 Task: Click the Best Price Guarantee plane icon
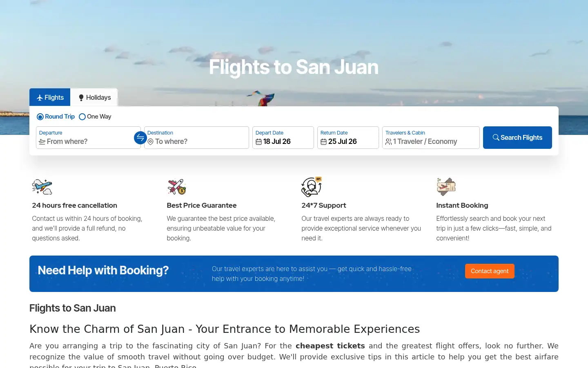[177, 187]
